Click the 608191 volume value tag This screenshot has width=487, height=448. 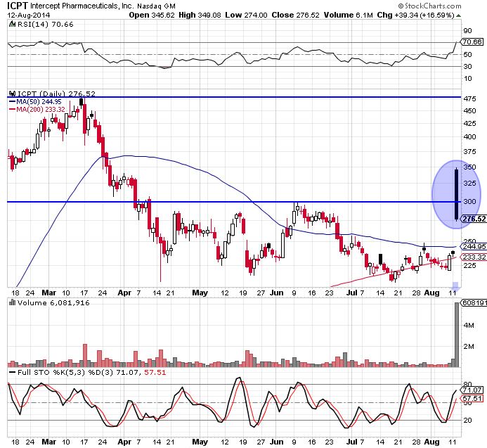(474, 303)
